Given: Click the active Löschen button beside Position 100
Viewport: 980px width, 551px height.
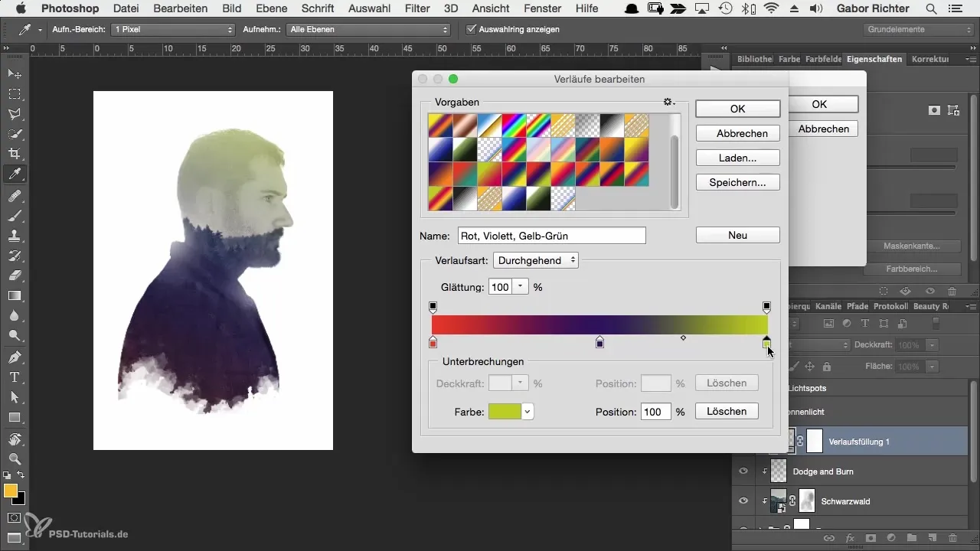Looking at the screenshot, I should point(727,411).
